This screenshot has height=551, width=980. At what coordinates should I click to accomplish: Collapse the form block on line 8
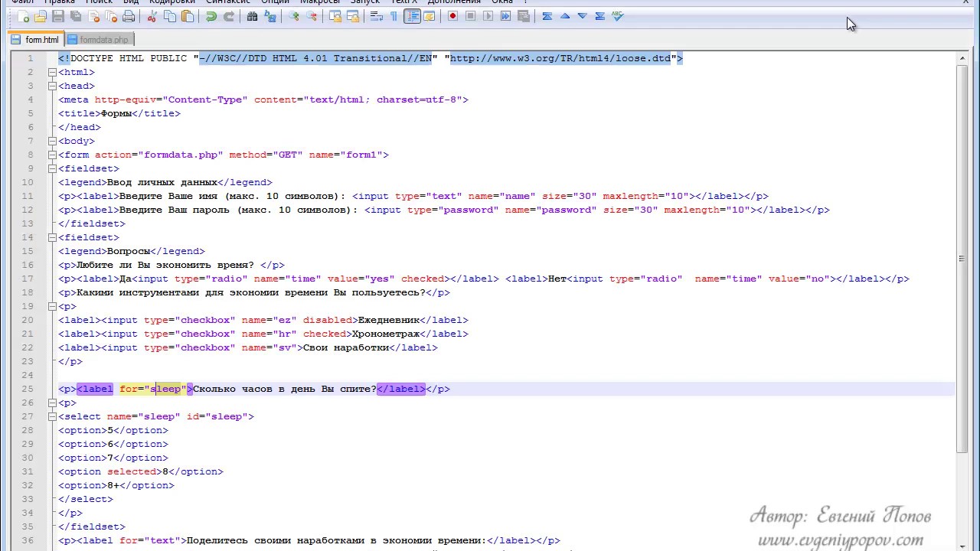point(52,155)
